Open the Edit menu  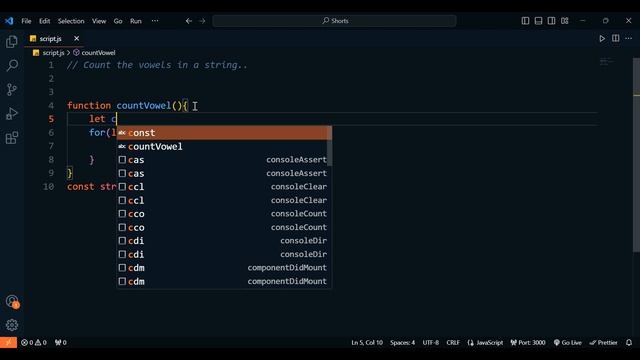44,21
